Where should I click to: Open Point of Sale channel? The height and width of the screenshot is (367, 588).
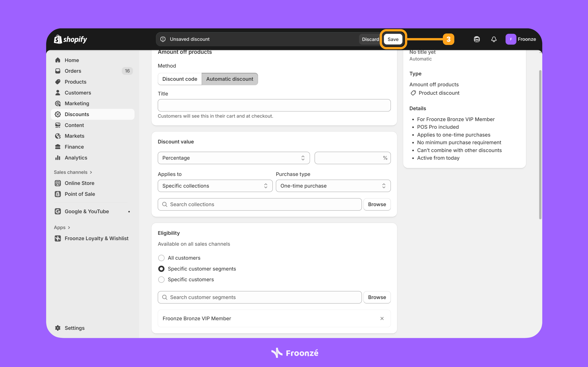[x=79, y=194]
